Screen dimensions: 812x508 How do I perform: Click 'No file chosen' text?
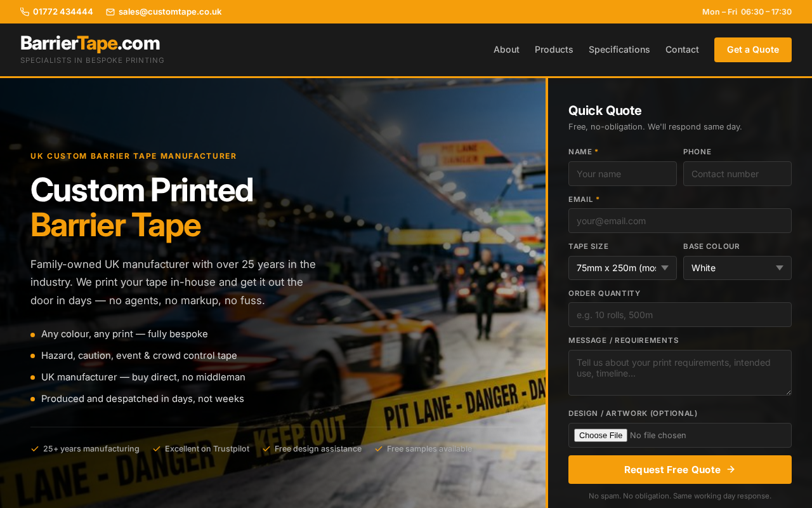pos(658,435)
